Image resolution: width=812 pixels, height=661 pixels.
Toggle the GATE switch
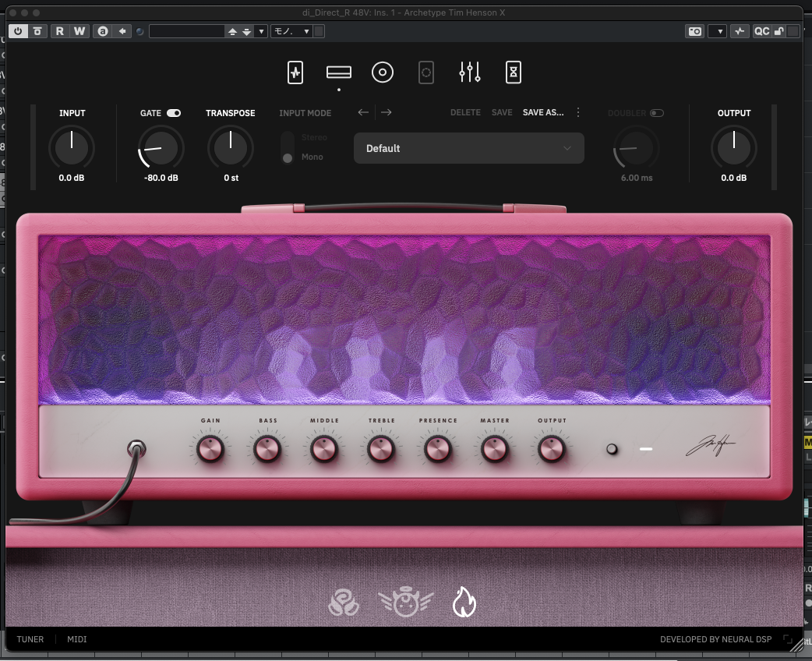click(x=174, y=113)
